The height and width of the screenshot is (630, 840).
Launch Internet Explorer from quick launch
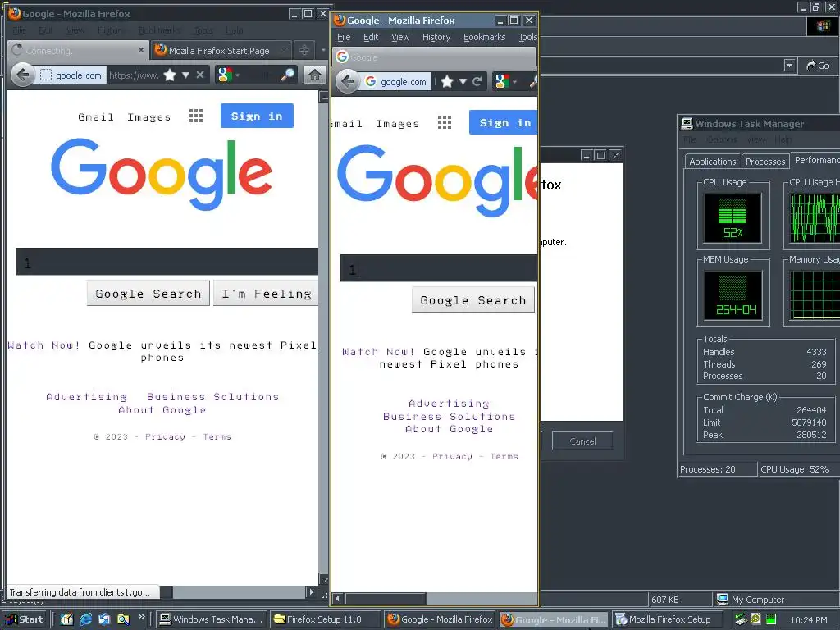(x=85, y=619)
